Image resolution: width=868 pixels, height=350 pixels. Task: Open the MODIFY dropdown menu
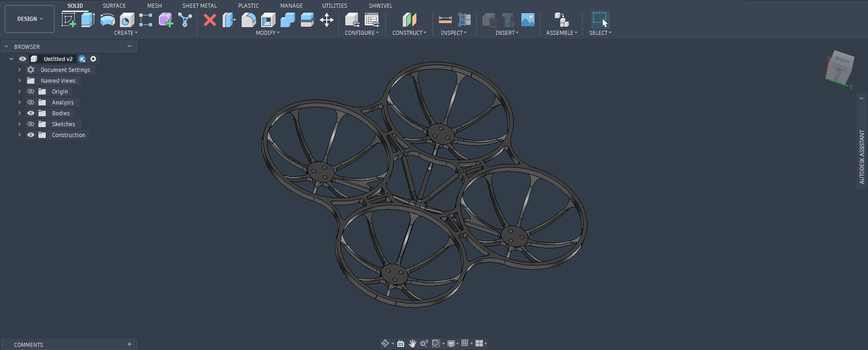[x=267, y=33]
